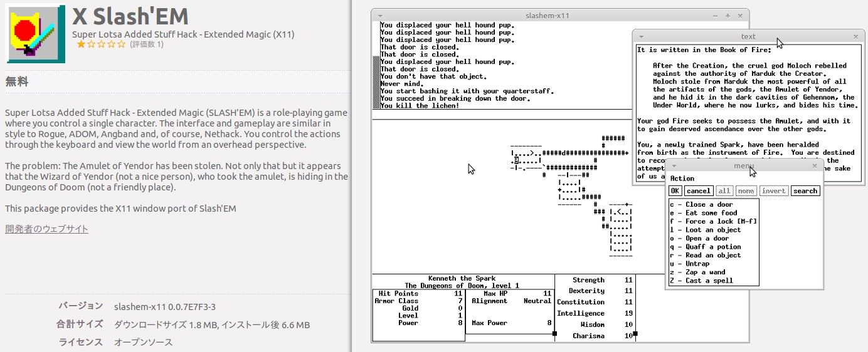Click 'Kenneth the Spark' character name

coord(462,279)
